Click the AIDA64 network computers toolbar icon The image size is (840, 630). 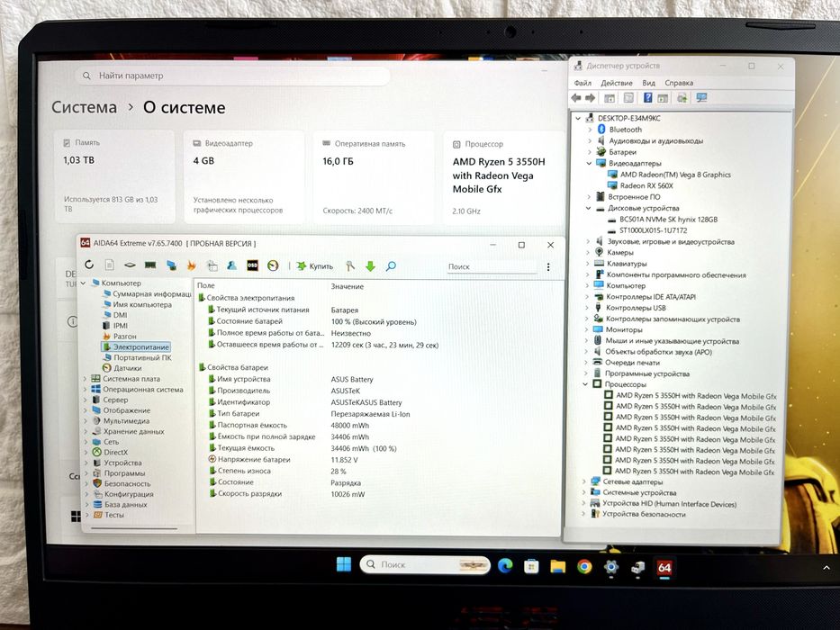tap(171, 265)
